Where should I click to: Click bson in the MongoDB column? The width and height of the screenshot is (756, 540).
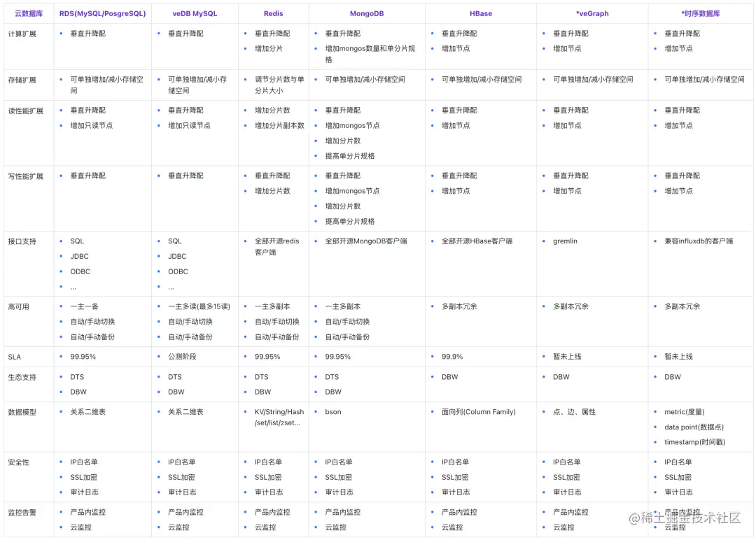[x=333, y=412]
